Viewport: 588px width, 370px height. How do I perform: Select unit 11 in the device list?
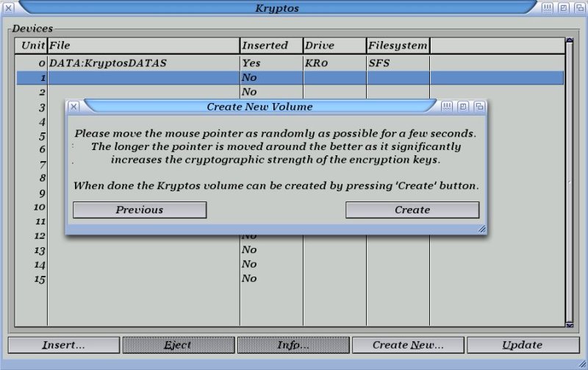[x=40, y=221]
